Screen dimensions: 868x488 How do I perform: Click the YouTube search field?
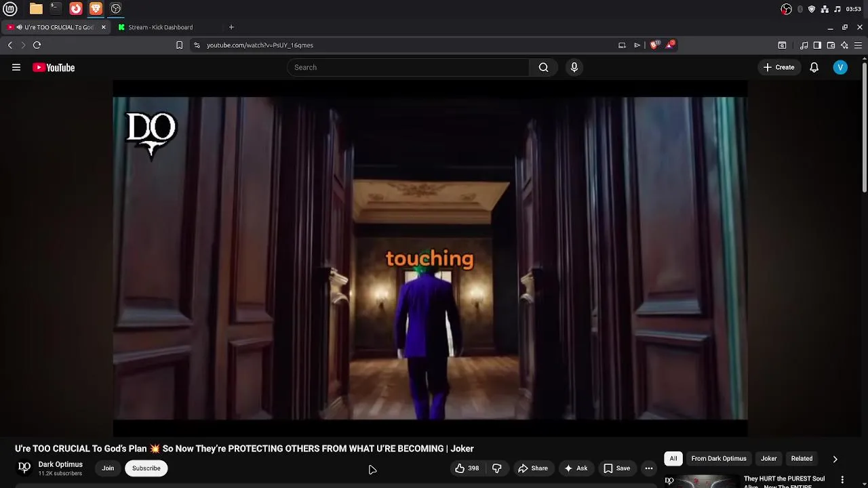(x=408, y=67)
